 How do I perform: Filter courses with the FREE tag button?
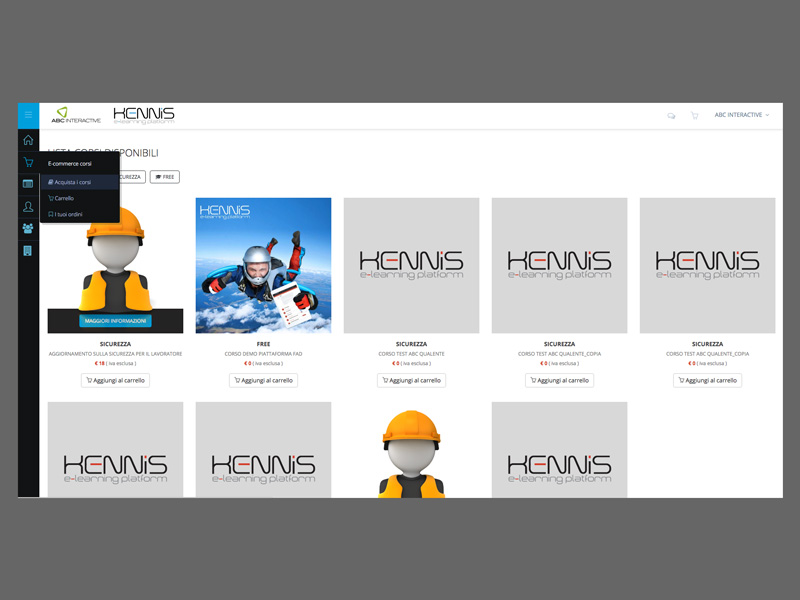click(166, 177)
